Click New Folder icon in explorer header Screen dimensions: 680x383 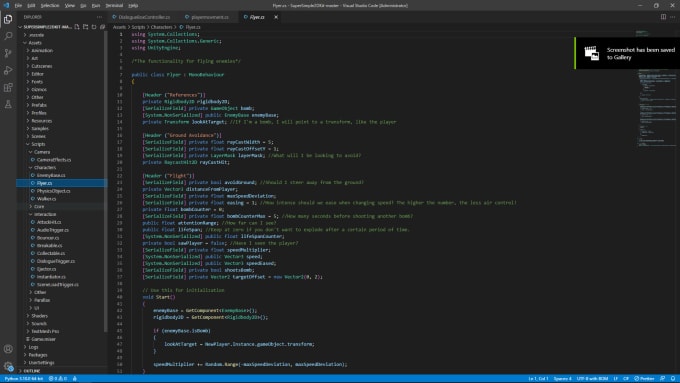pyautogui.click(x=85, y=27)
